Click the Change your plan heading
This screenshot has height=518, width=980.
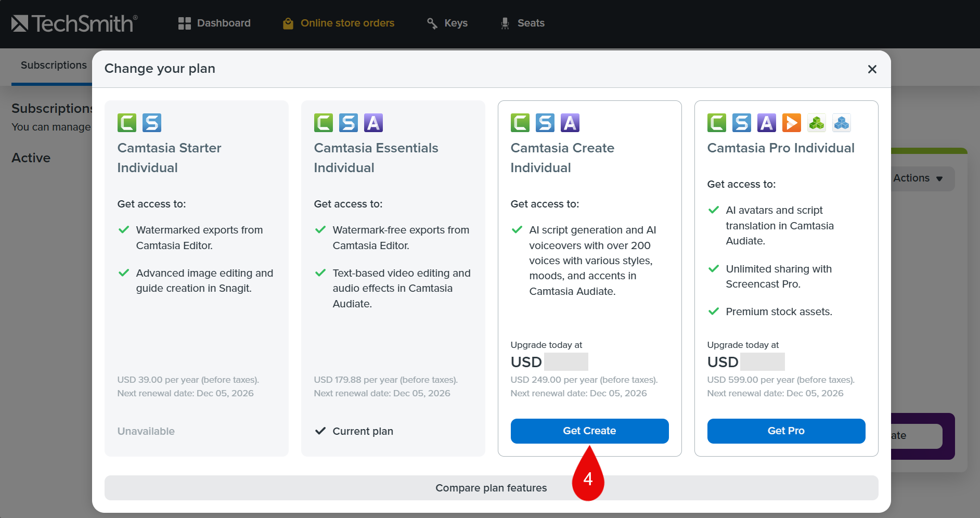tap(160, 69)
